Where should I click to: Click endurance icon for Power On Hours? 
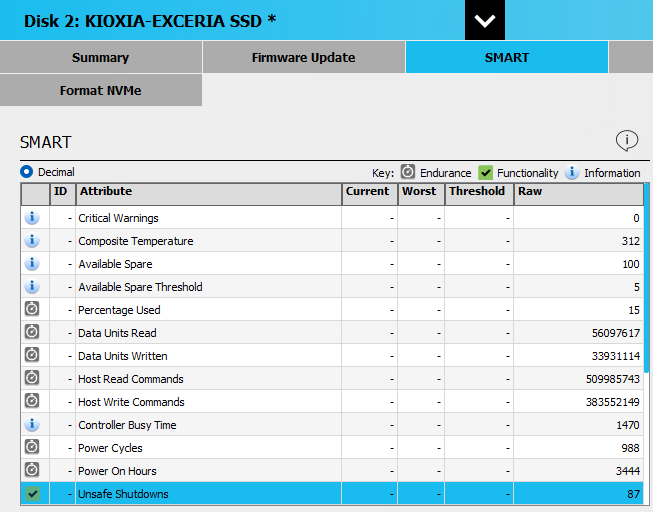click(32, 470)
